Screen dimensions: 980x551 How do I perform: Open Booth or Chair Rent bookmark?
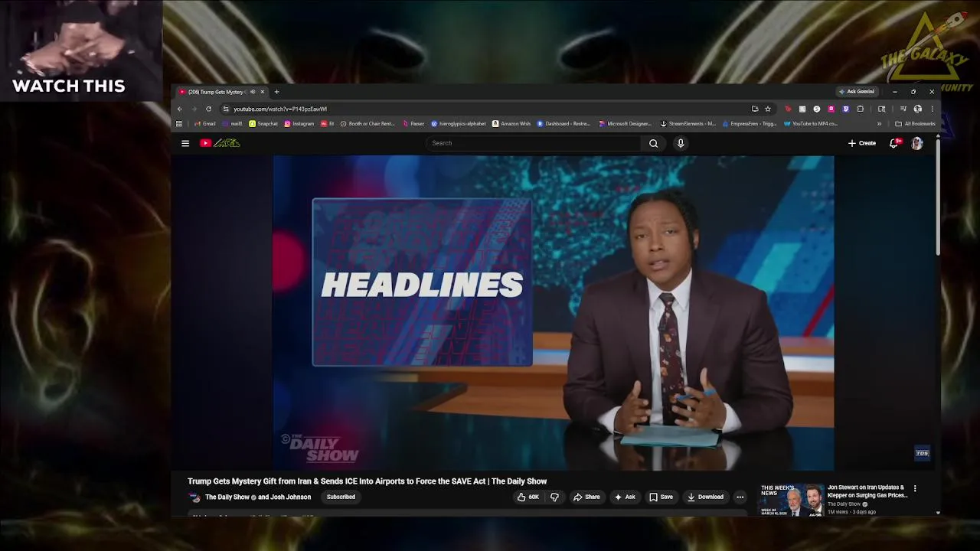[367, 123]
